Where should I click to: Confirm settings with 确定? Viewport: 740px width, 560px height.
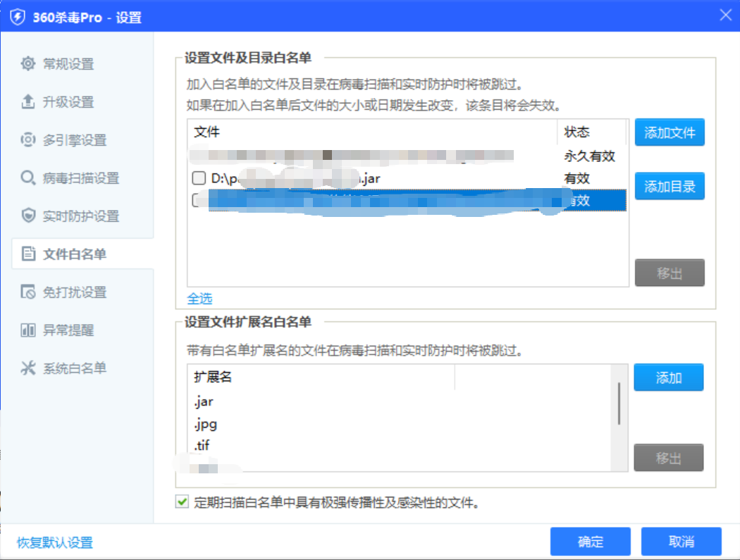[x=591, y=542]
